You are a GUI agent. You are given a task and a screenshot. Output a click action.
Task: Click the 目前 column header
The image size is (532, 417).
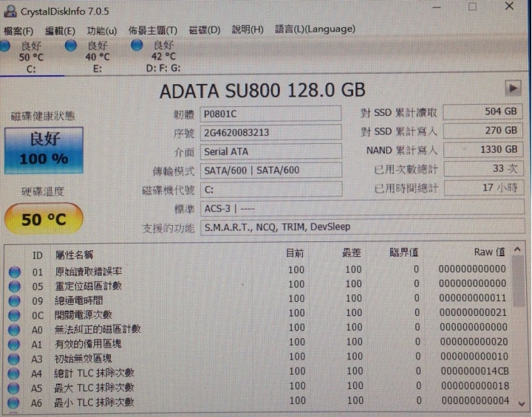295,253
